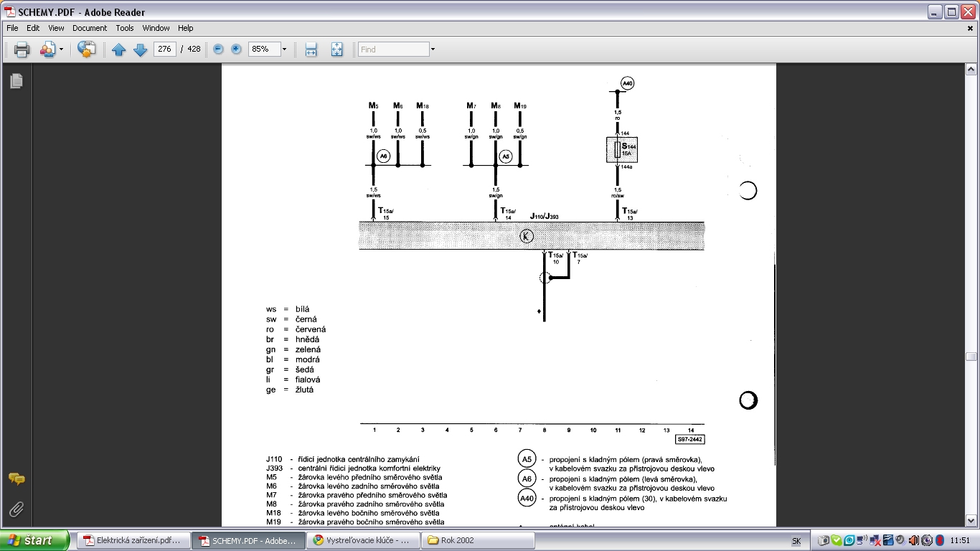The width and height of the screenshot is (980, 551).
Task: Click the Windows Start button
Action: (34, 540)
